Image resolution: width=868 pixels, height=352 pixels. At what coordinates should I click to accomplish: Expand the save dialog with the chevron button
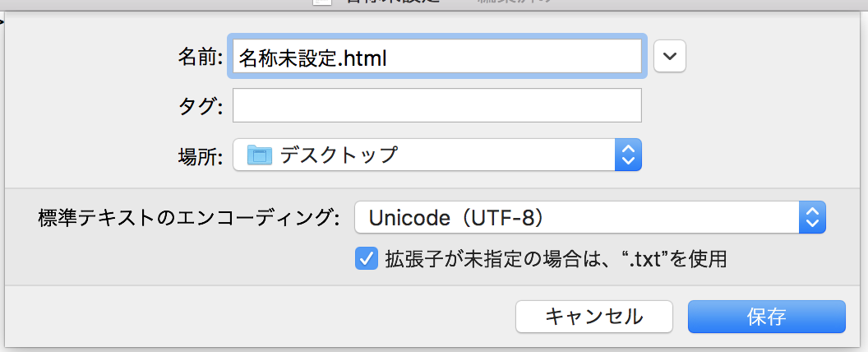(670, 57)
